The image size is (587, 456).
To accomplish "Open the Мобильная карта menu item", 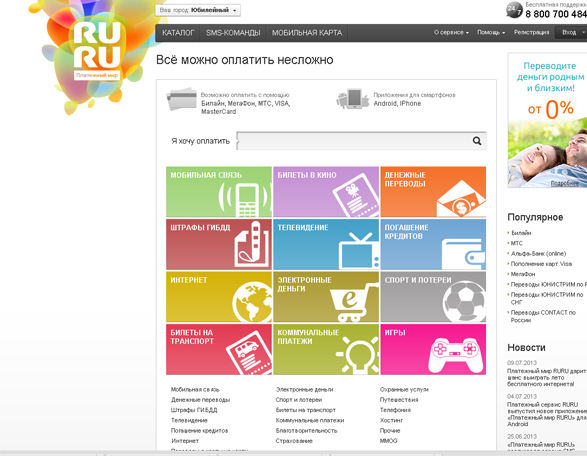I will 307,33.
